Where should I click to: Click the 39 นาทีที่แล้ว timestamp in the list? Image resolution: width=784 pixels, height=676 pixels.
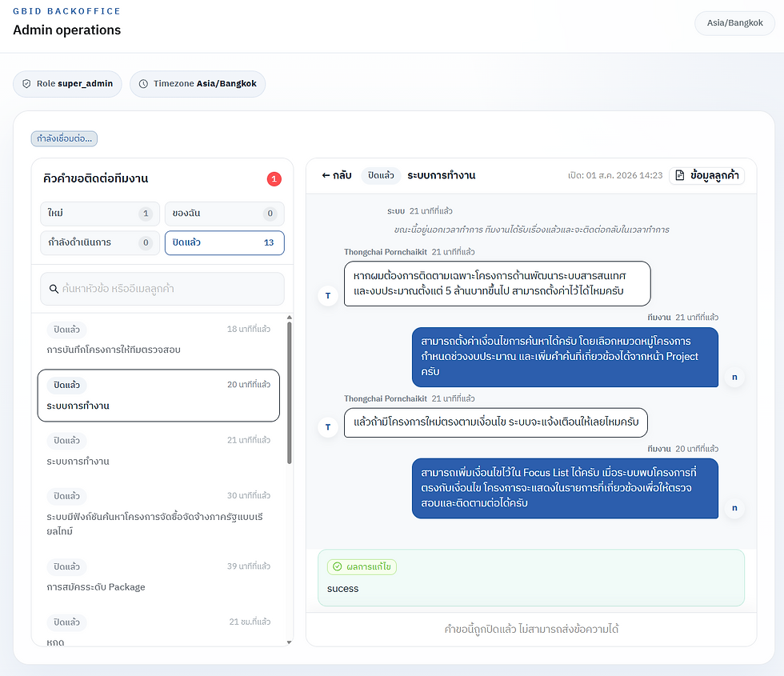click(x=249, y=566)
